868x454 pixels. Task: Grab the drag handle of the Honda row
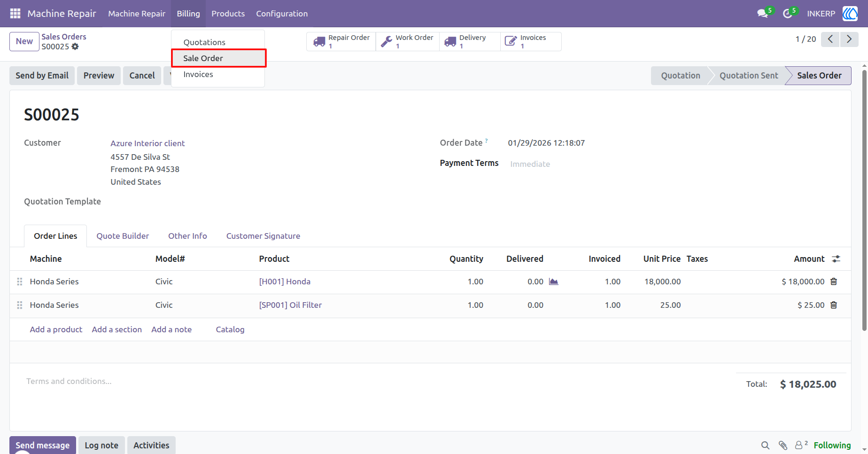coord(20,282)
